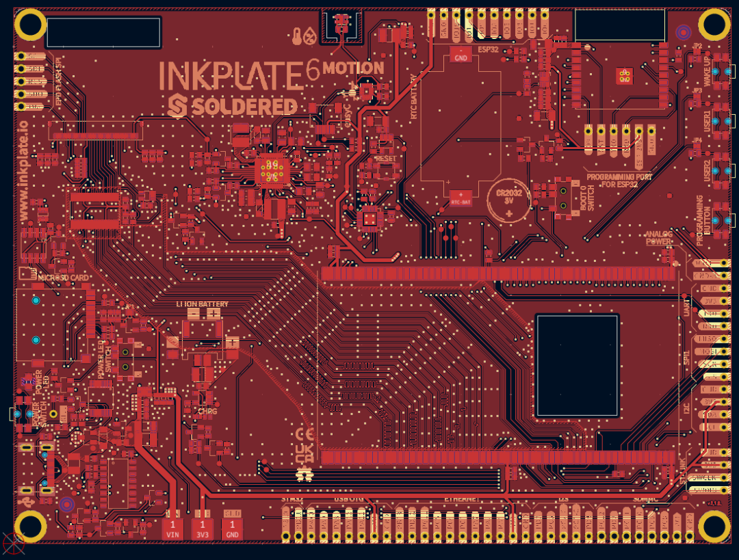Select the USER2 button footprint
Image resolution: width=739 pixels, height=560 pixels.
(722, 170)
